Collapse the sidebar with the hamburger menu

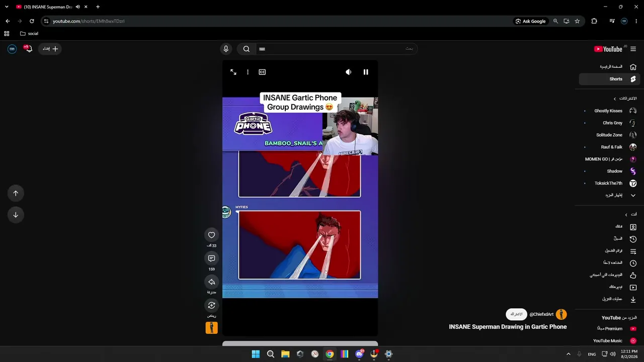tap(633, 49)
